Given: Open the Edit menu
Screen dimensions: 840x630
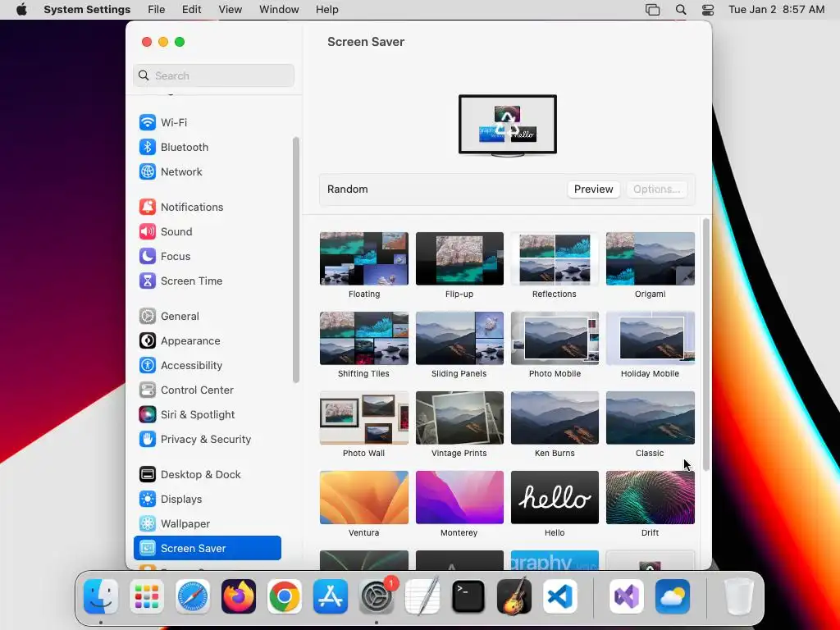Looking at the screenshot, I should 191,10.
